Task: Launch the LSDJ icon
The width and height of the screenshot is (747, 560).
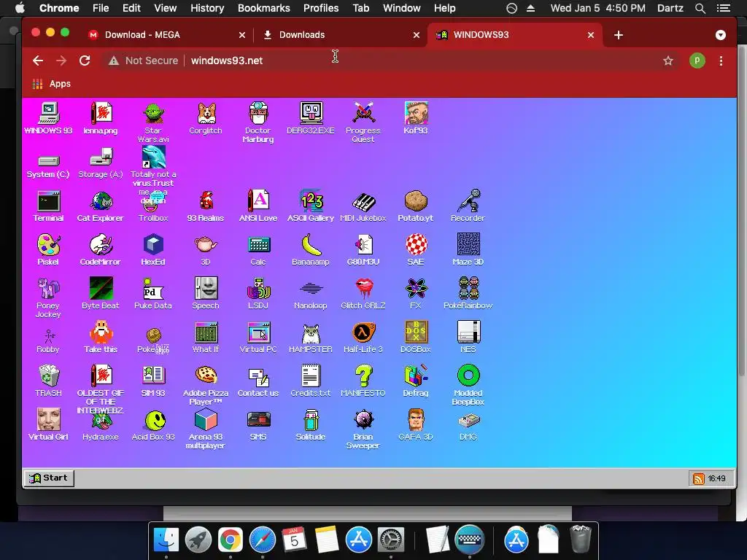Action: (258, 294)
